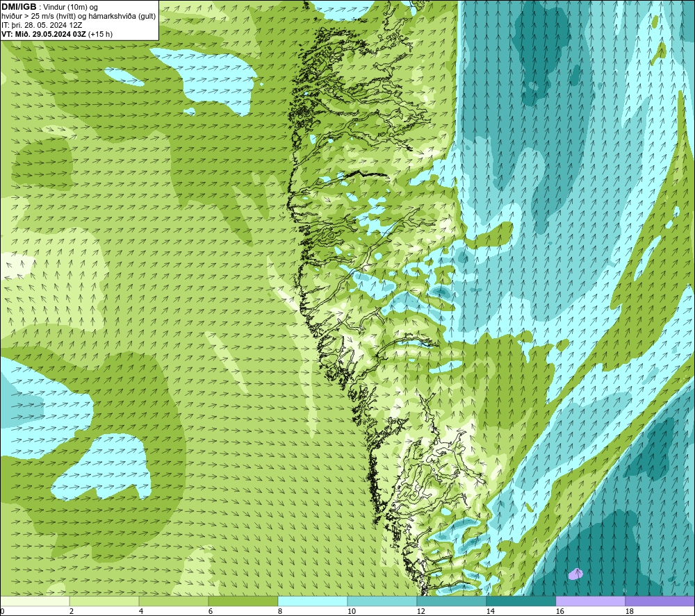Screen dimensions: 695x616
Task: Click the legend scale label '18'
Action: (630, 611)
